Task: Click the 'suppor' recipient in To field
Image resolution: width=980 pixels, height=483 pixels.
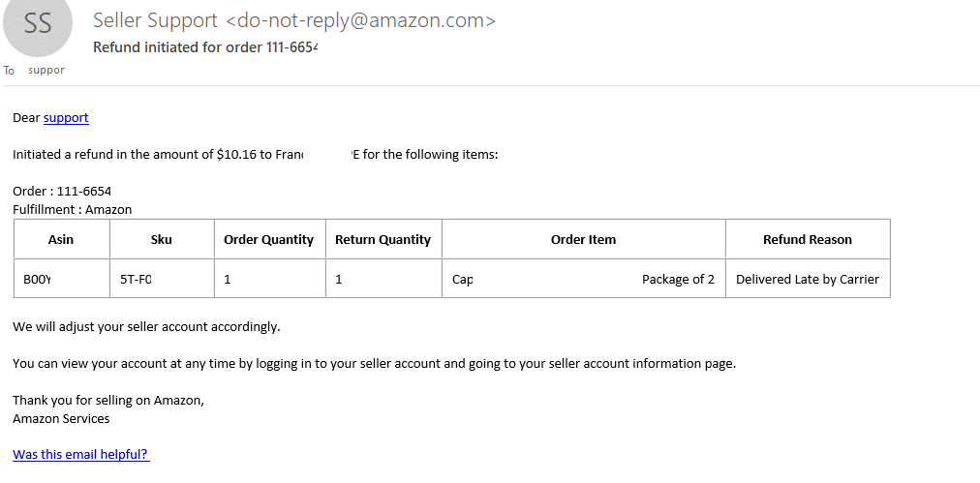Action: (x=46, y=70)
